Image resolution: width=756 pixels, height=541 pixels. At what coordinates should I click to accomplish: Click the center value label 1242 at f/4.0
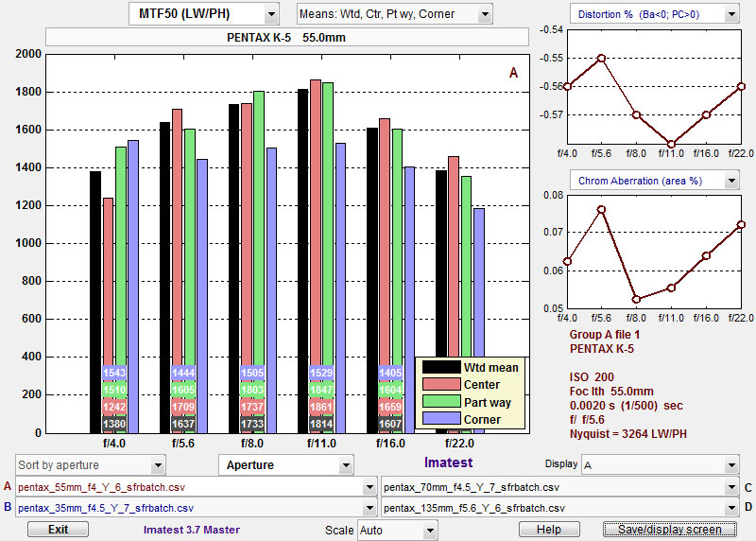114,407
